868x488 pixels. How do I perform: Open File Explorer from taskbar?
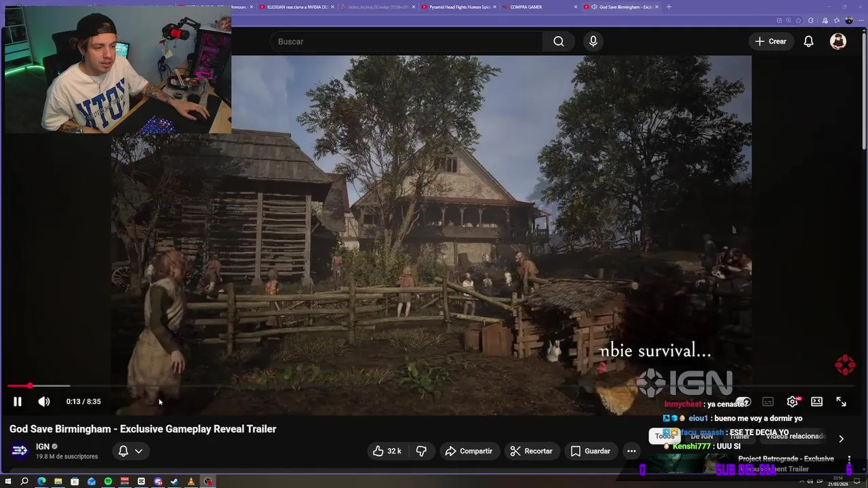click(58, 481)
